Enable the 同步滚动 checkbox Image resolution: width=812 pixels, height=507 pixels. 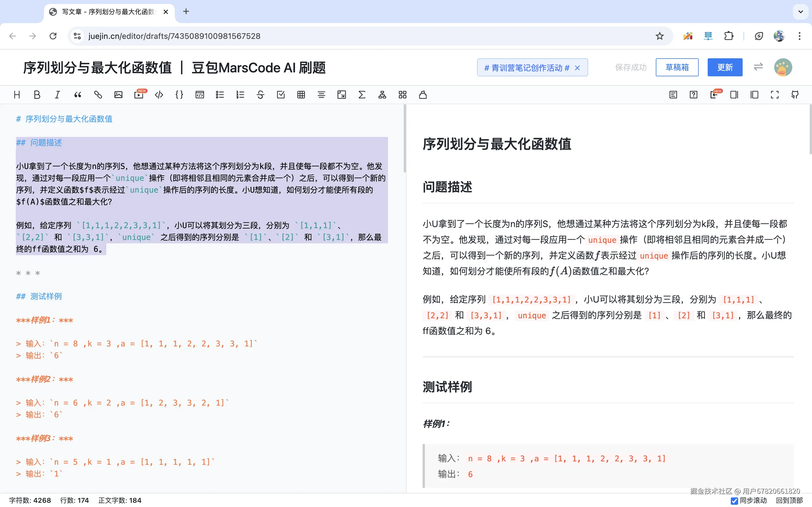(735, 501)
